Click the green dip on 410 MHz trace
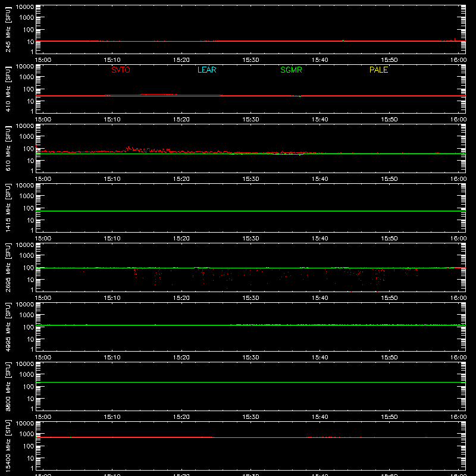 pyautogui.click(x=300, y=96)
